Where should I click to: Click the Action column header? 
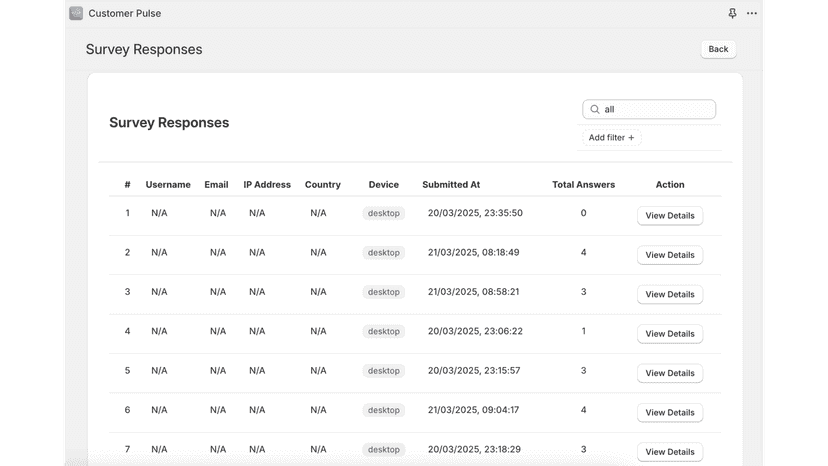click(x=670, y=184)
